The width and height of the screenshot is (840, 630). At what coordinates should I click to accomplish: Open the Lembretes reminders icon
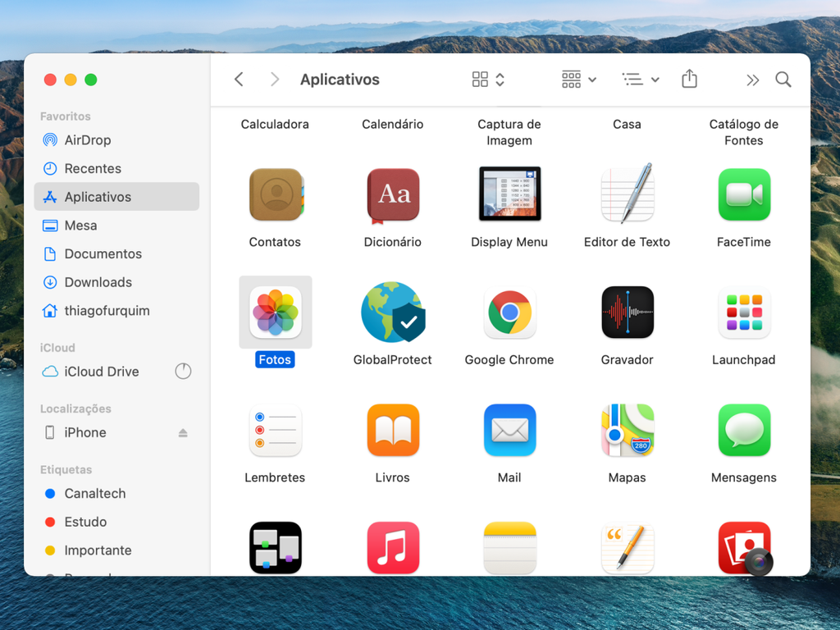[x=276, y=430]
